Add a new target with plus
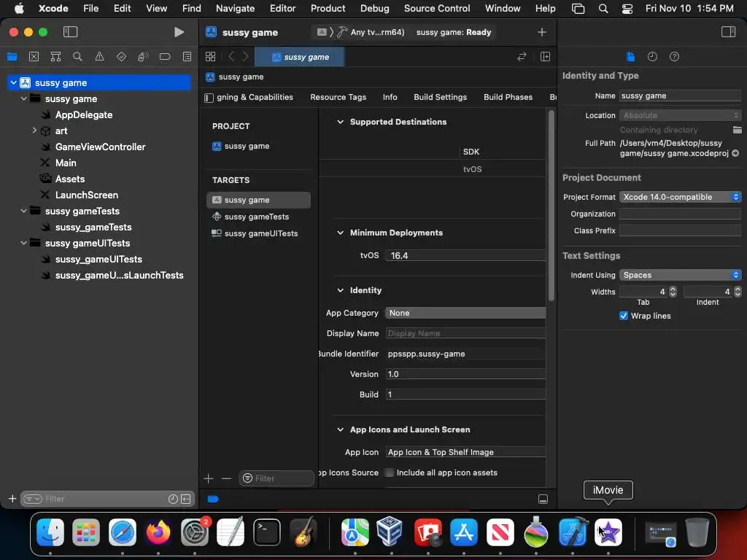This screenshot has width=747, height=560. [x=208, y=478]
